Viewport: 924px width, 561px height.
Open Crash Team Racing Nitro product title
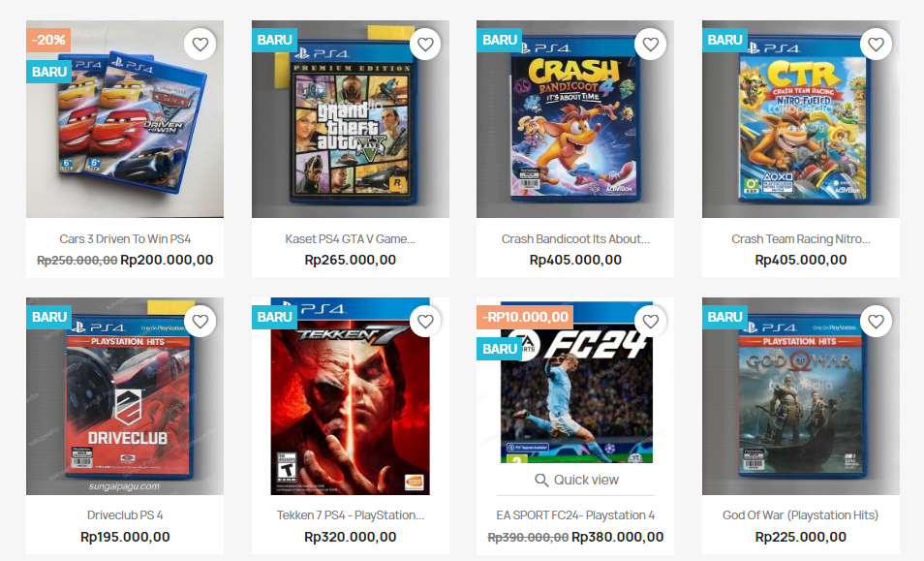click(x=801, y=239)
